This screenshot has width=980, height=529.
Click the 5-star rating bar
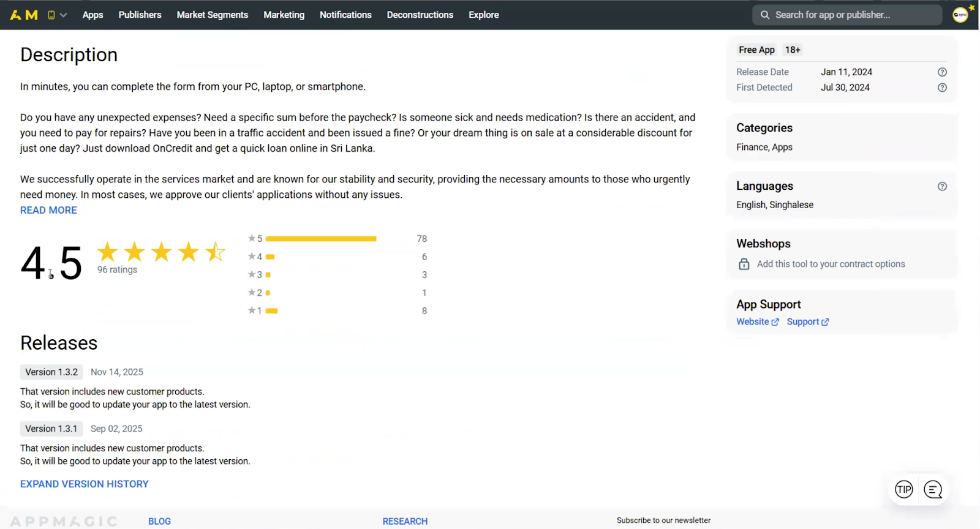coord(321,239)
